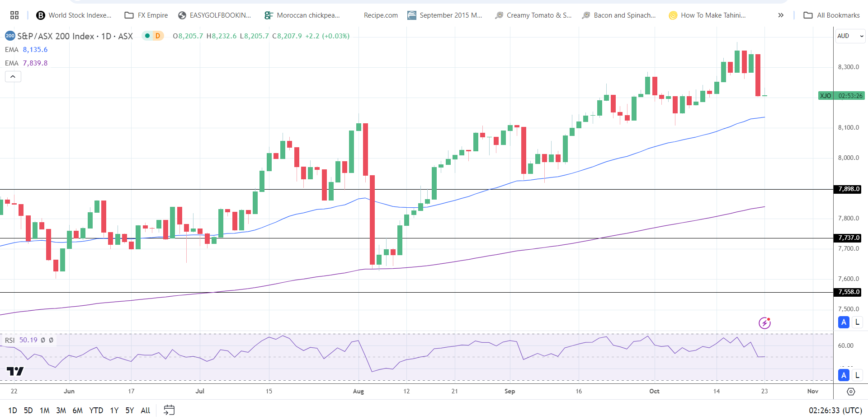The height and width of the screenshot is (420, 868).
Task: Select the 7,558.0 horizontal line price label
Action: click(847, 292)
